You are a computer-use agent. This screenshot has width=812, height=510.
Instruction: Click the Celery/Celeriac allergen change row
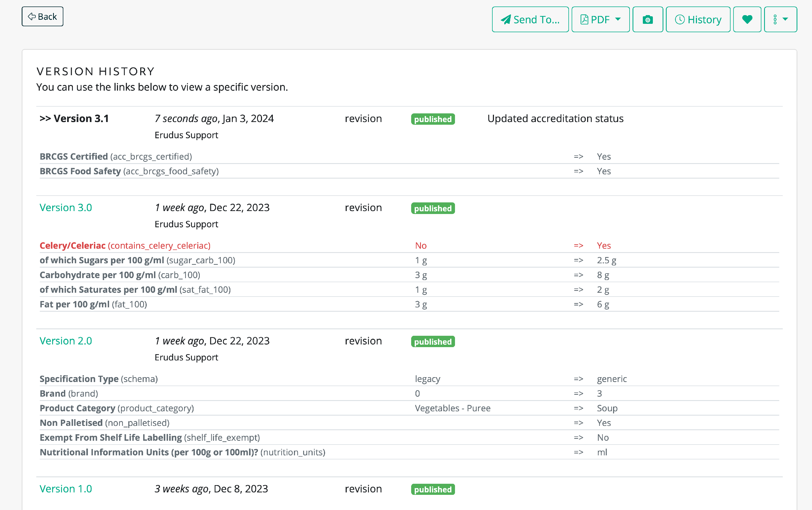(x=125, y=245)
